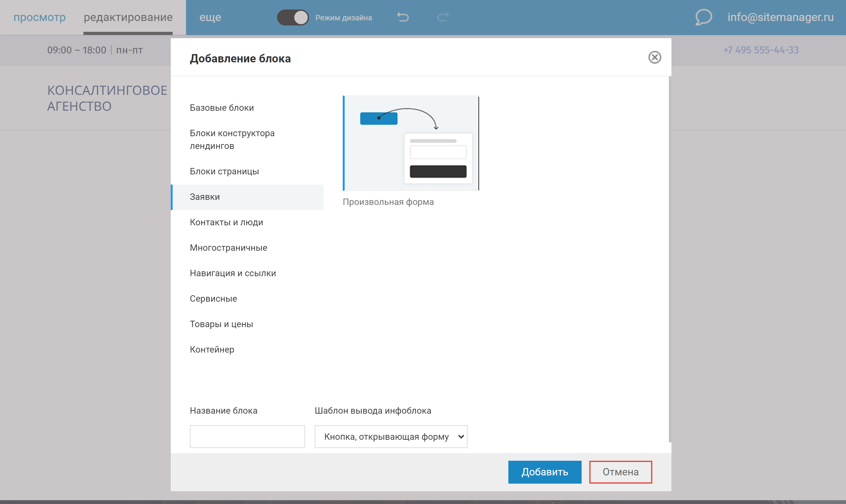Click the info@sitemanager.ru account link
Image resolution: width=846 pixels, height=504 pixels.
point(780,17)
